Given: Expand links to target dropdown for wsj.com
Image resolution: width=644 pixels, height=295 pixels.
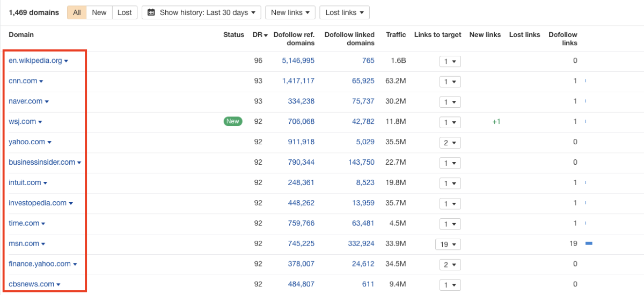Looking at the screenshot, I should click(x=450, y=122).
